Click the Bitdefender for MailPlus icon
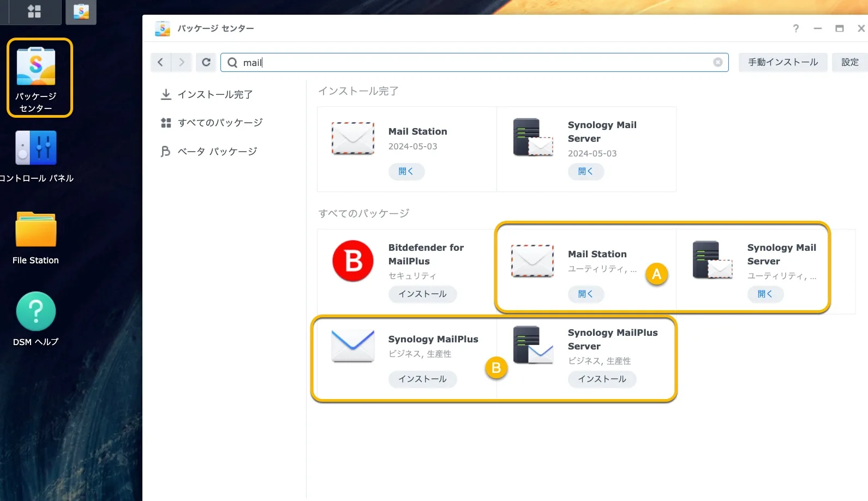 pyautogui.click(x=353, y=261)
